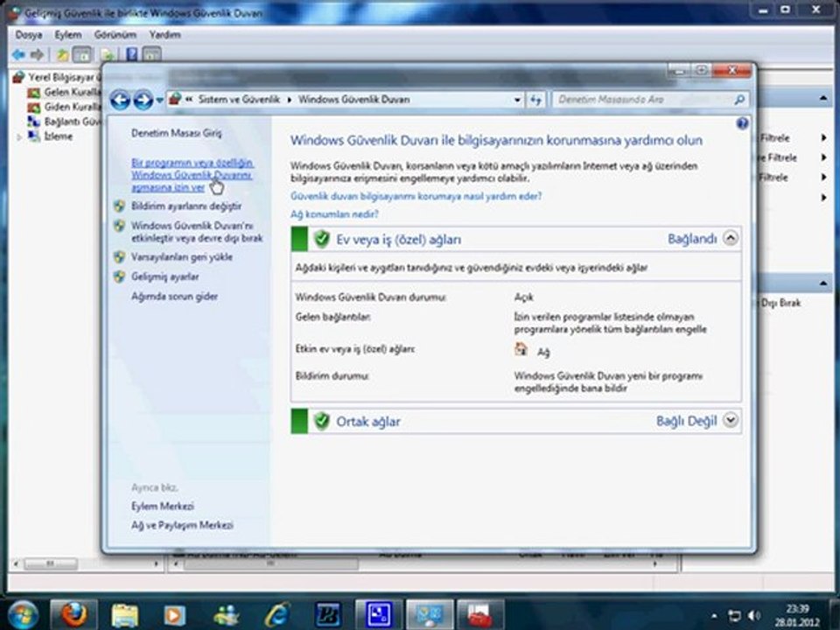Open recent pages dropdown next to forward arrow
840x630 pixels.
click(159, 100)
